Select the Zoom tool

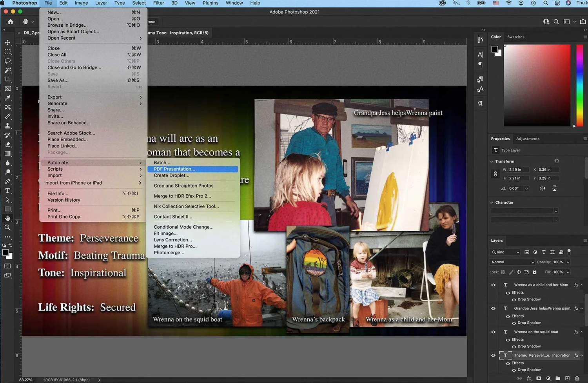7,228
